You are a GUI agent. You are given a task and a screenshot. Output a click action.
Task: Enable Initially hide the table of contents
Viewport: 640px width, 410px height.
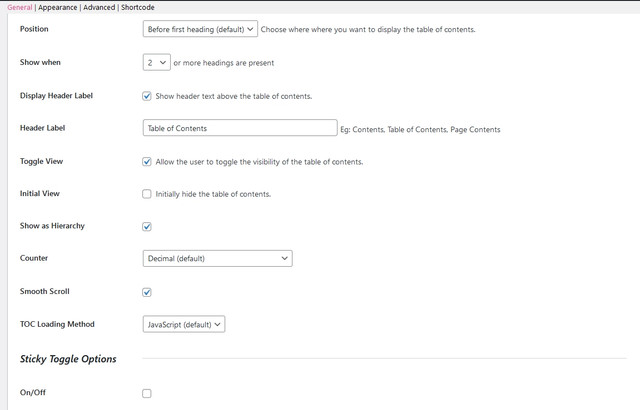coord(147,194)
